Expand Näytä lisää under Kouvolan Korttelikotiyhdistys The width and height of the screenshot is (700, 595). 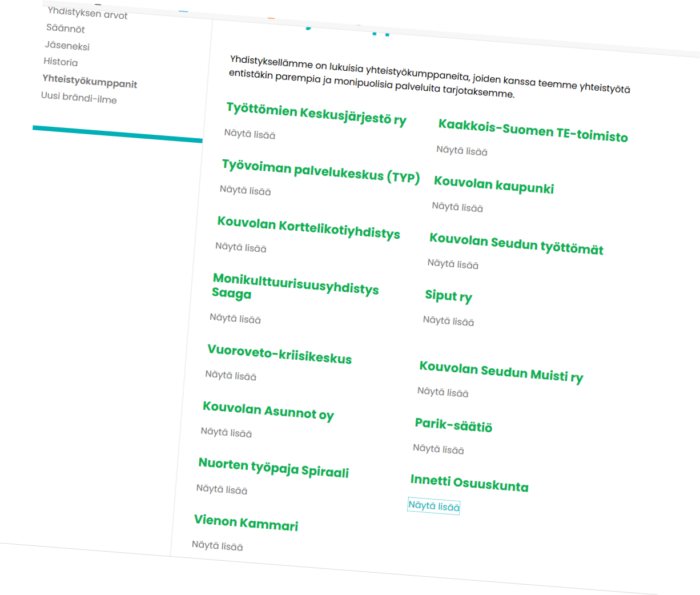click(240, 247)
